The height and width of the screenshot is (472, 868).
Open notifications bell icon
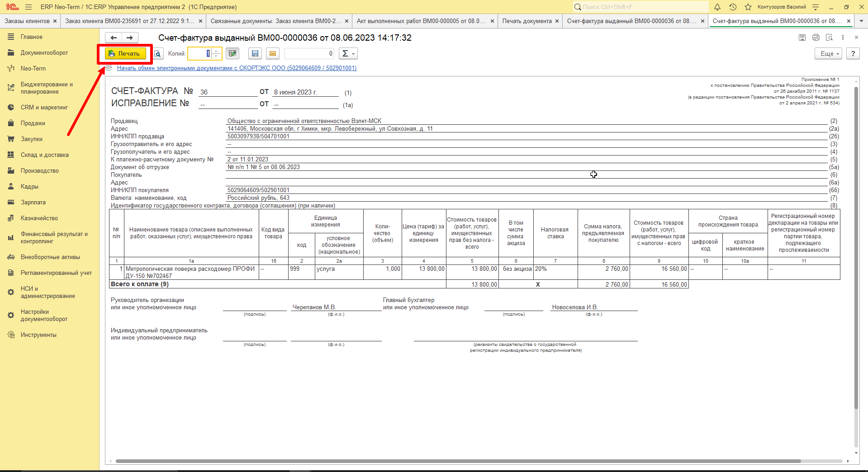[x=717, y=7]
